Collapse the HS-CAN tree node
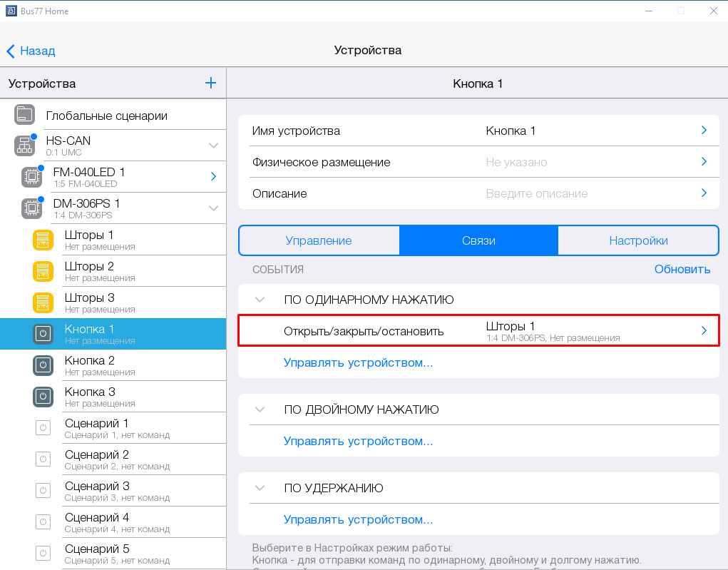This screenshot has width=728, height=570. coord(213,146)
